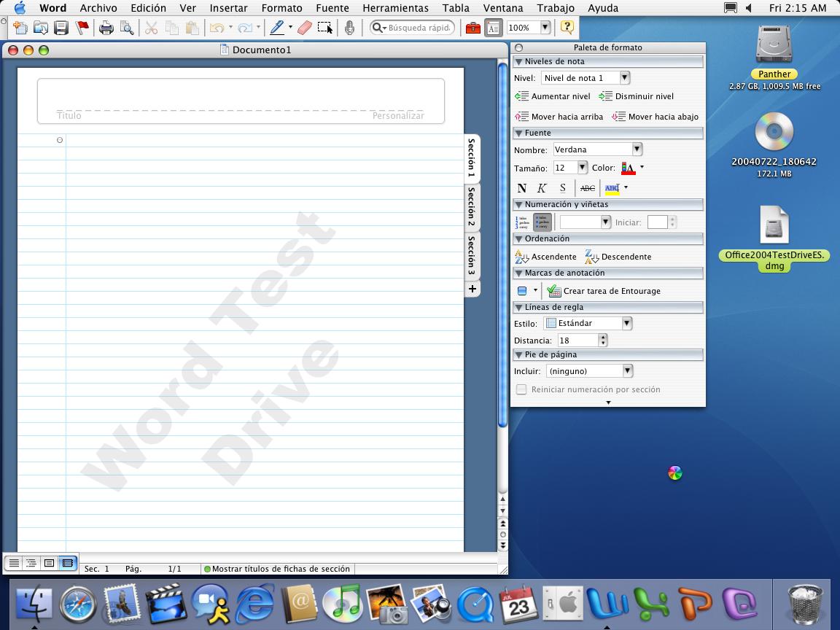Click the font Color swatch button
Viewport: 840px width, 630px height.
pos(629,168)
